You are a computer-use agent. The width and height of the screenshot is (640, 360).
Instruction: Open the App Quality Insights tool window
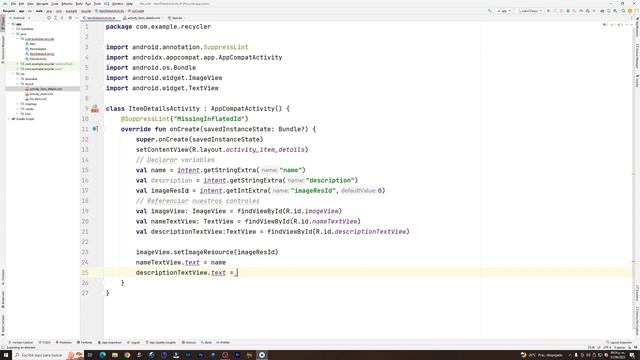point(161,342)
